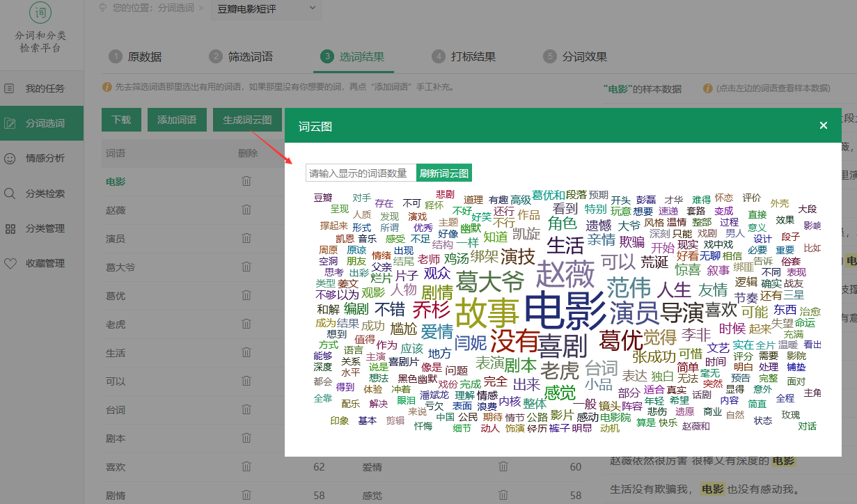
Task: Click the delete icon in the 可以 row
Action: coord(246,381)
